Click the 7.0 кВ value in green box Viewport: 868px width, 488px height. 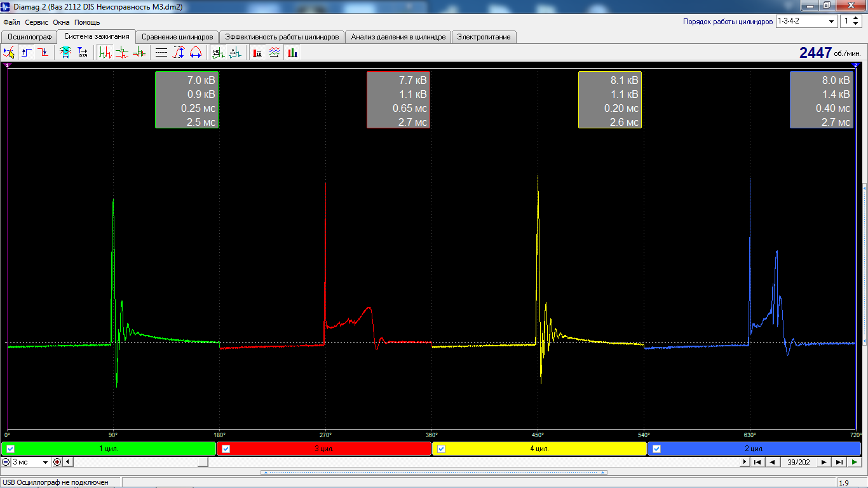(x=201, y=81)
